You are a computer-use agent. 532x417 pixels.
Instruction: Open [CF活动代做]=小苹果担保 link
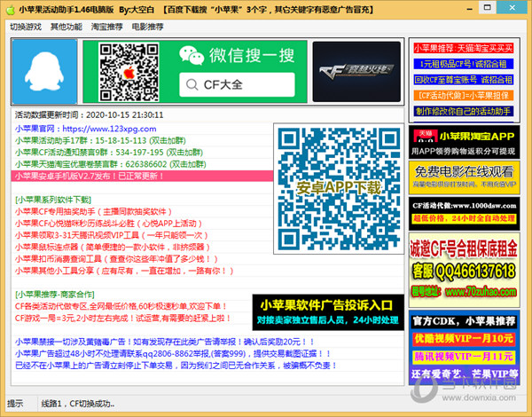pyautogui.click(x=463, y=96)
